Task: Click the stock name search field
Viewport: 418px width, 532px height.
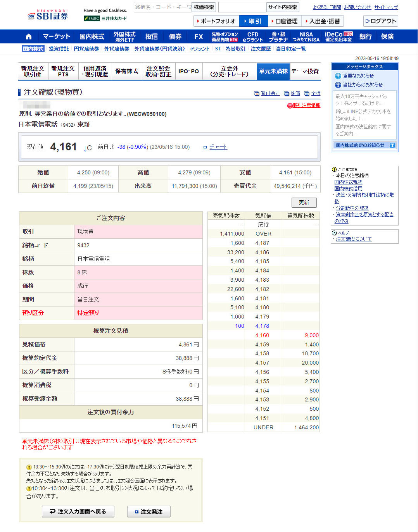Action: point(162,7)
